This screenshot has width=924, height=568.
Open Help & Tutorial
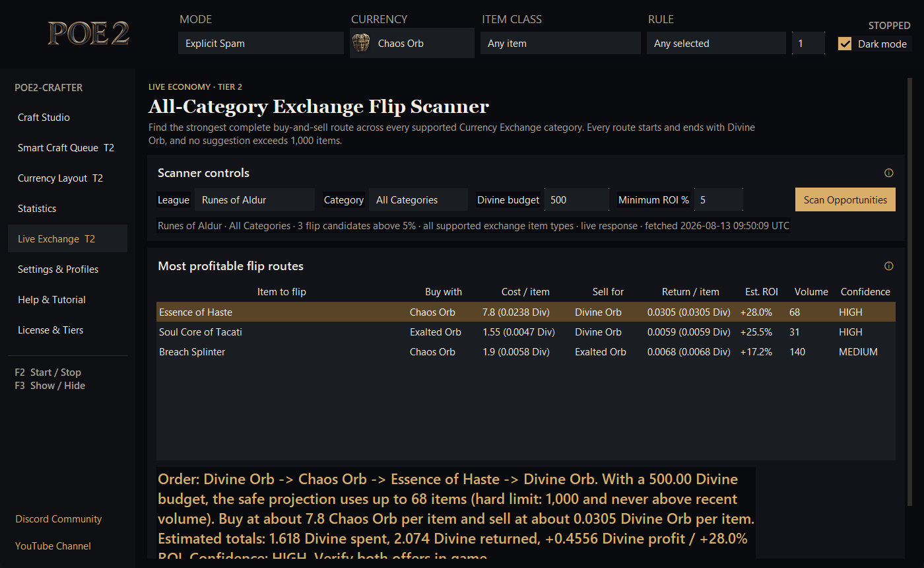pyautogui.click(x=67, y=300)
